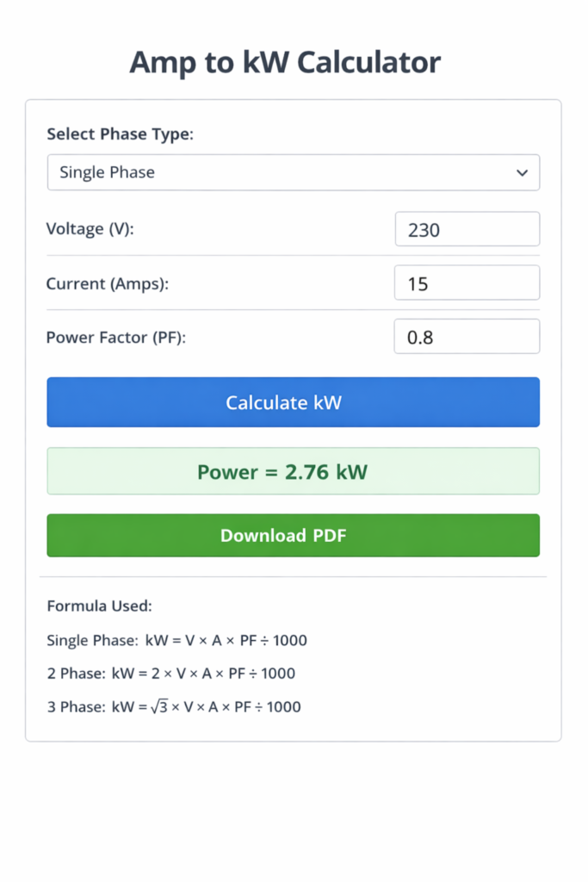Screen dimensions: 588x882
Task: Focus the Current (Amps) input box
Action: [x=467, y=283]
